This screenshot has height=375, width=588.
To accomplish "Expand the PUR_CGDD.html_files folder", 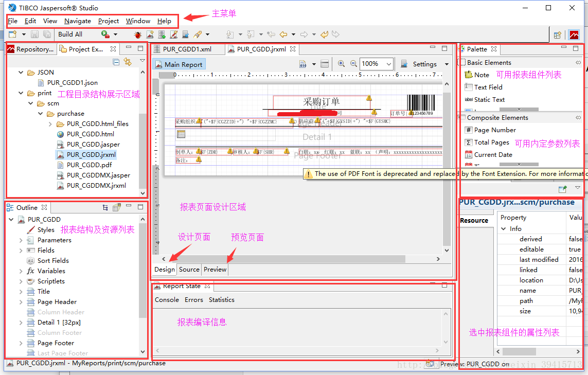I will click(x=50, y=124).
